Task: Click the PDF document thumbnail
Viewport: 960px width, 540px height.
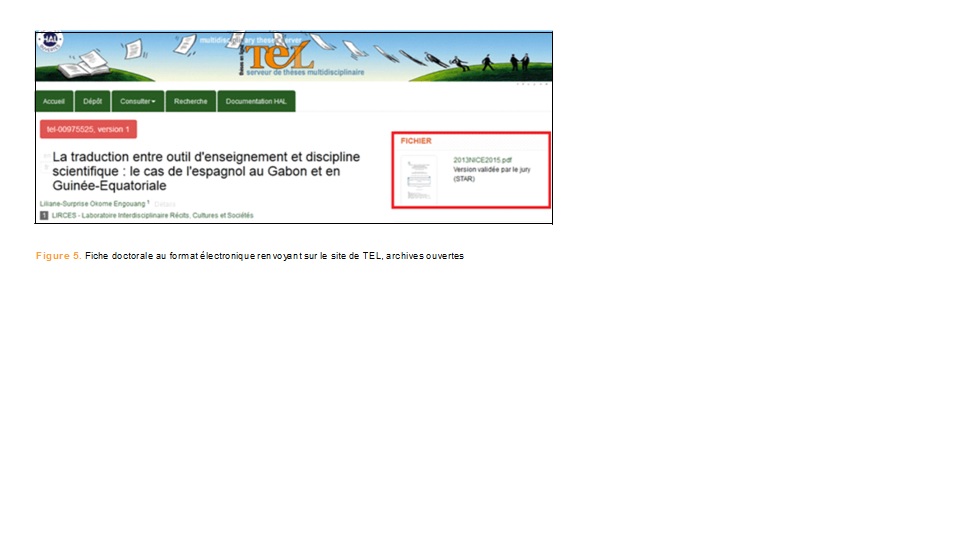Action: click(x=419, y=179)
